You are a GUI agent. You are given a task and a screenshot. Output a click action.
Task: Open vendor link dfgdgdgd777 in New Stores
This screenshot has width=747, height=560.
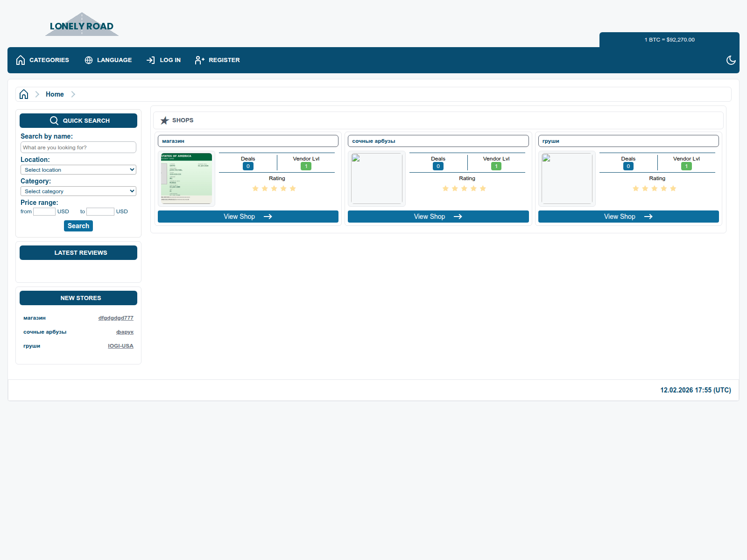(x=115, y=318)
